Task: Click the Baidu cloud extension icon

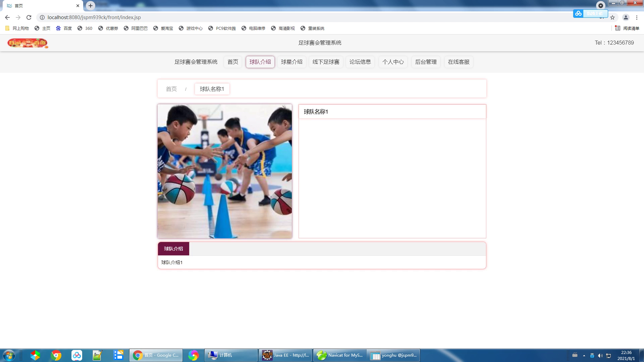Action: tap(578, 13)
